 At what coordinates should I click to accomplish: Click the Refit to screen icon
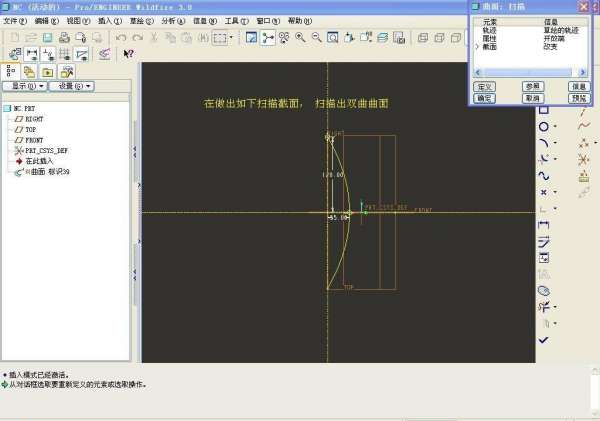coord(333,38)
